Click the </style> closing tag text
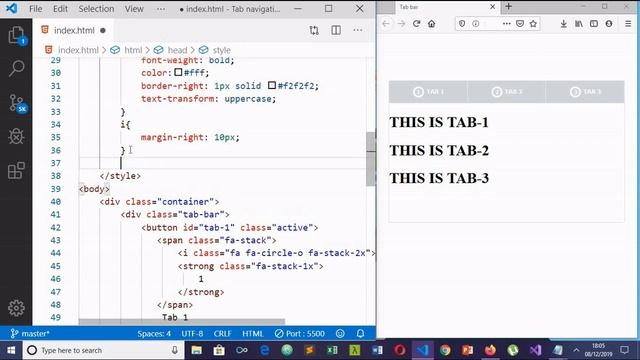 pyautogui.click(x=120, y=176)
